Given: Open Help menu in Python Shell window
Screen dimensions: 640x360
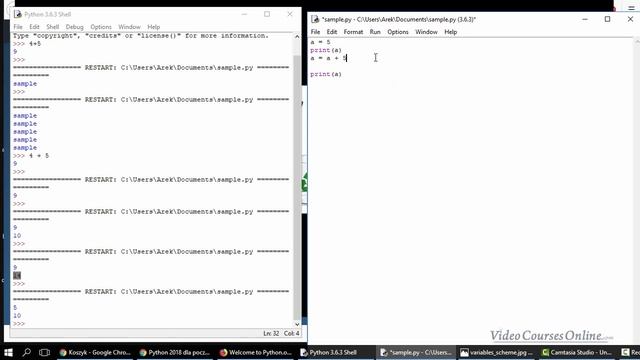Looking at the screenshot, I should click(x=153, y=27).
